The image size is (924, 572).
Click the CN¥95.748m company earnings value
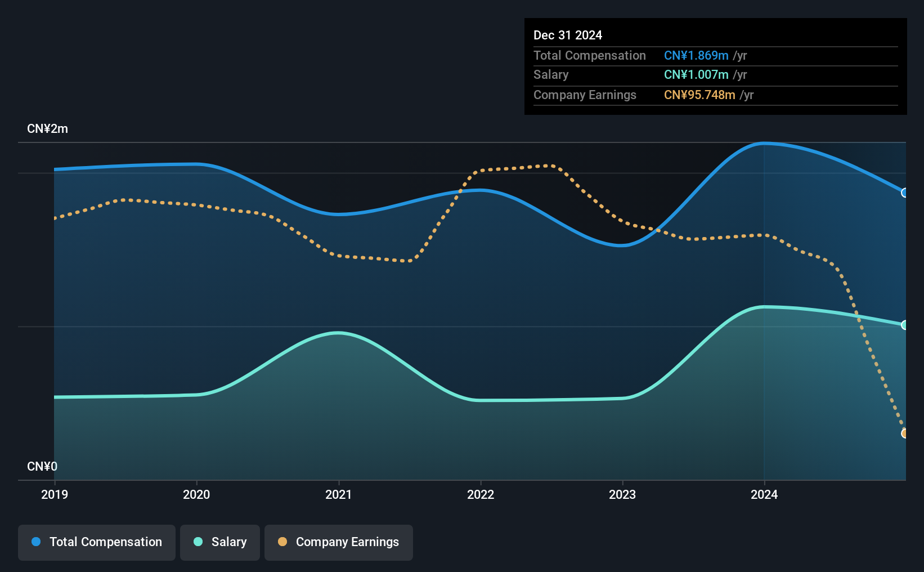(x=699, y=95)
